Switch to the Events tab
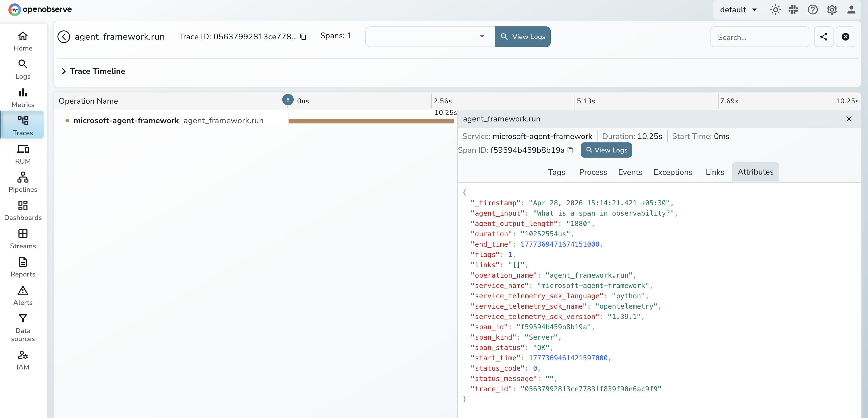 (x=630, y=172)
